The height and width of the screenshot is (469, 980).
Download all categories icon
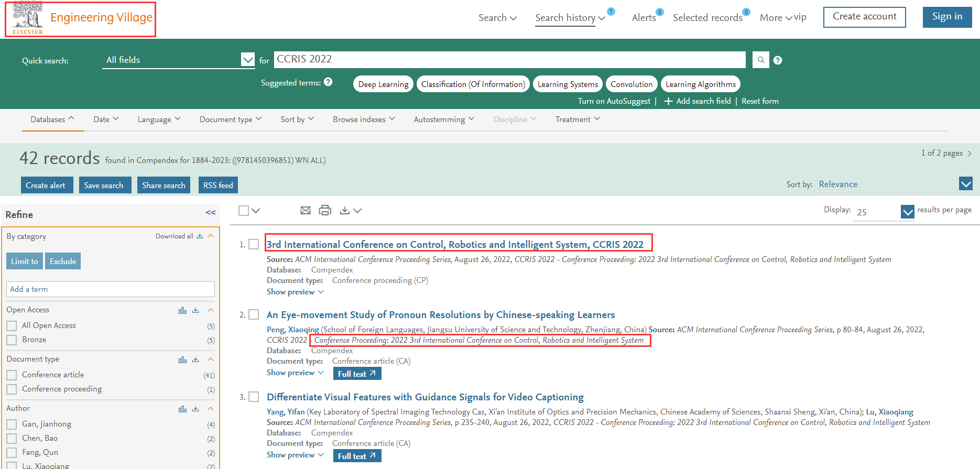(200, 236)
